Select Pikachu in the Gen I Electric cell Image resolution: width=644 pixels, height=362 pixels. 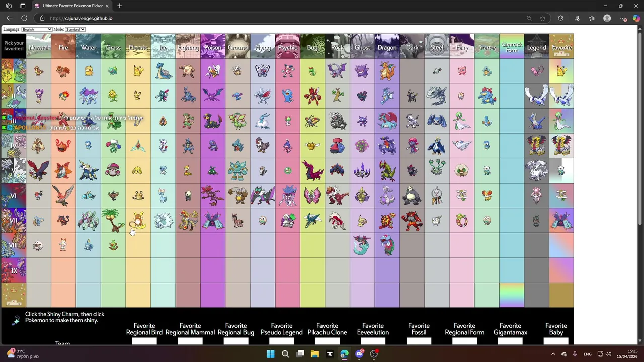coord(138,71)
